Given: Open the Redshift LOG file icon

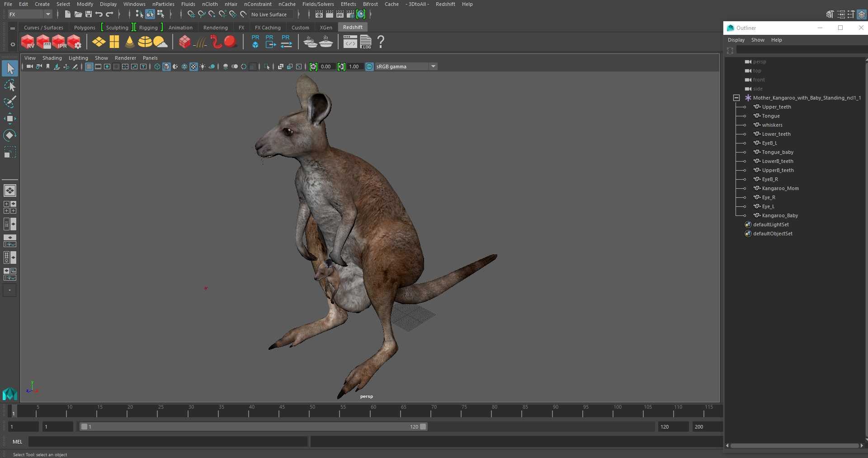Looking at the screenshot, I should (366, 42).
